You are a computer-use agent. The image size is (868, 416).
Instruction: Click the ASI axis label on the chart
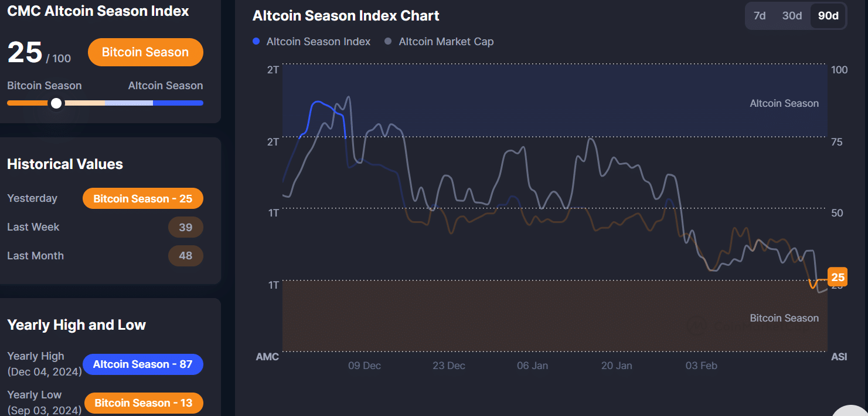tap(839, 357)
